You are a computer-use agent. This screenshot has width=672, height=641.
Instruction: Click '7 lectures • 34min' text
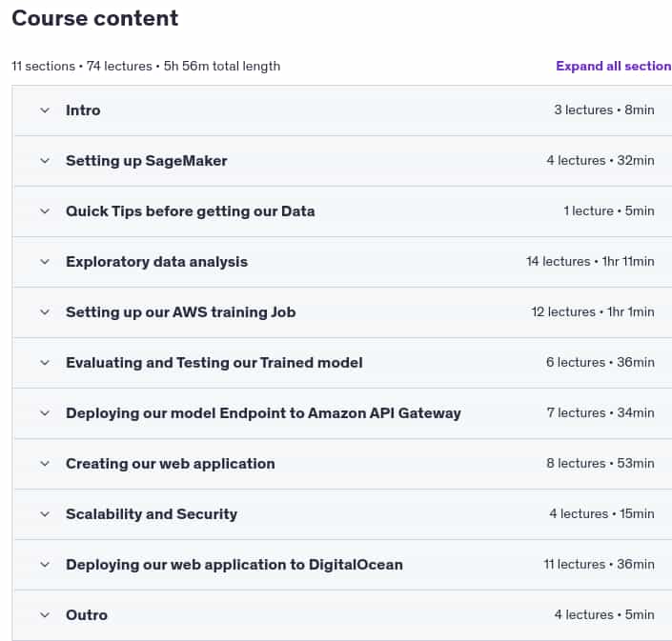point(601,413)
